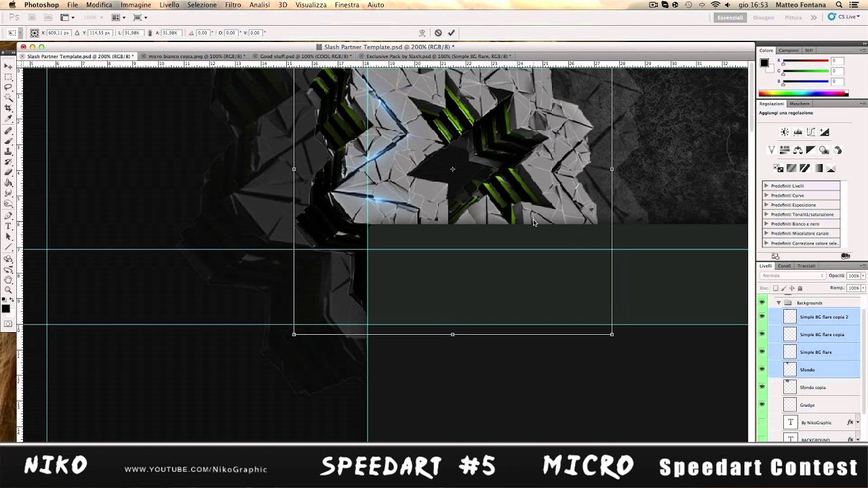Add a Black & White adjustment
868x488 pixels.
[x=811, y=150]
